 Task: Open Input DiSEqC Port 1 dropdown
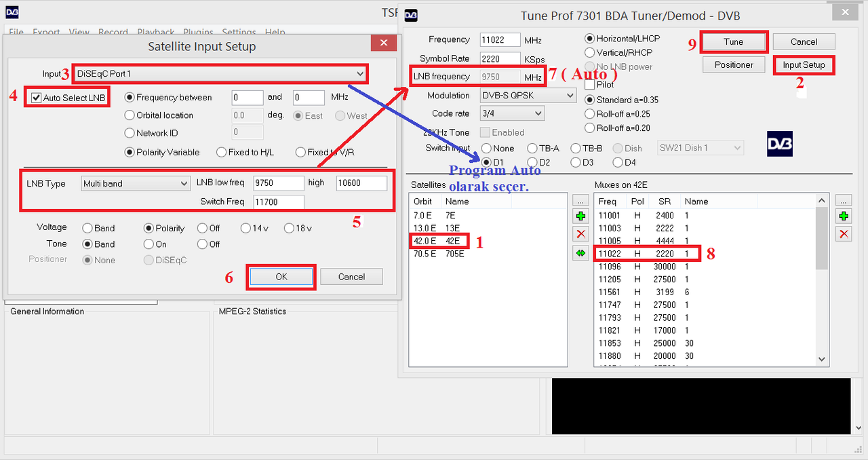coord(220,73)
